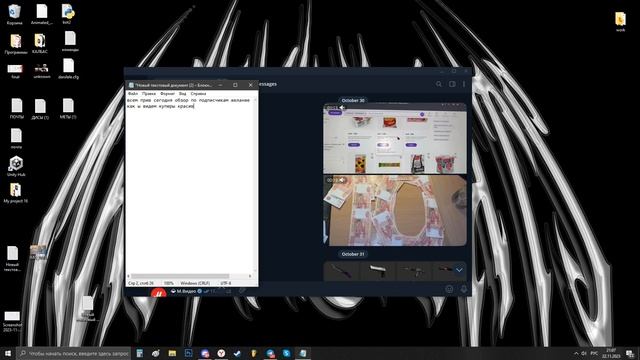Switch to Notepad taskbar button
This screenshot has width=640, height=360.
click(303, 353)
